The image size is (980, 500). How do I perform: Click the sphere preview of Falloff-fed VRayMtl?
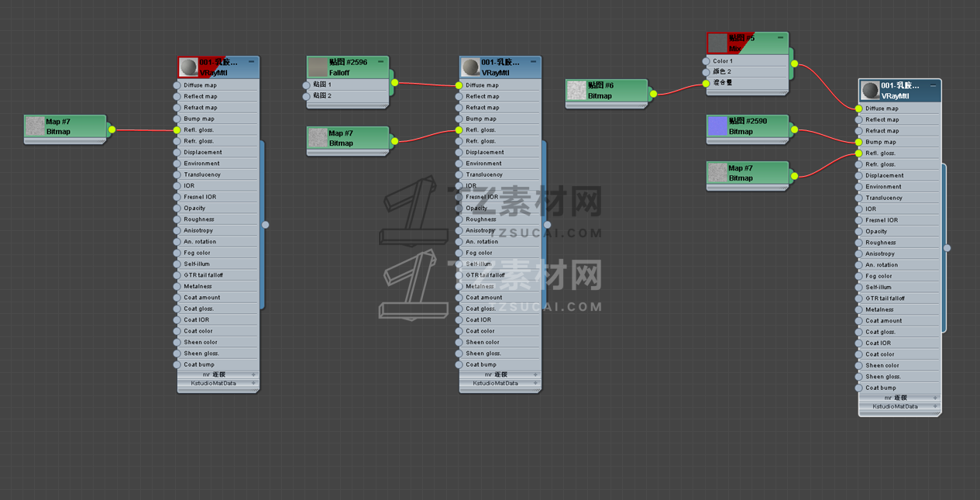point(470,67)
